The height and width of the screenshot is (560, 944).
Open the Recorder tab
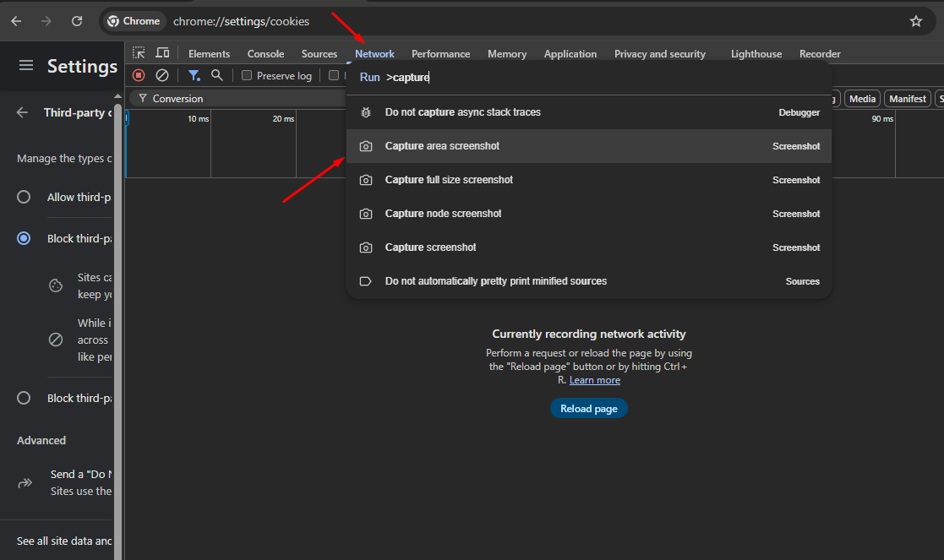tap(820, 53)
